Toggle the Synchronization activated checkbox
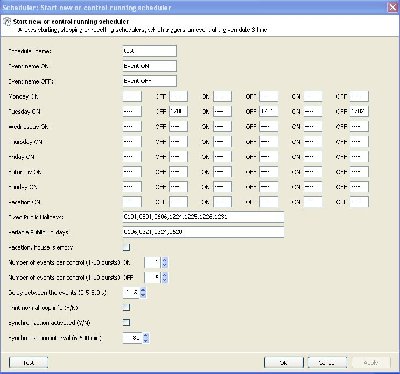This screenshot has width=400, height=374. click(x=126, y=322)
